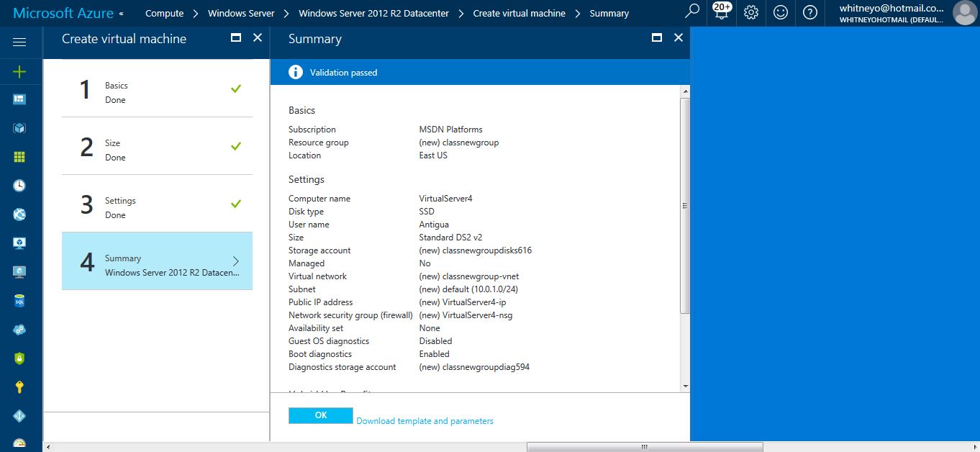Click the Network security group (firewall) label
Image resolution: width=980 pixels, height=452 pixels.
point(350,315)
